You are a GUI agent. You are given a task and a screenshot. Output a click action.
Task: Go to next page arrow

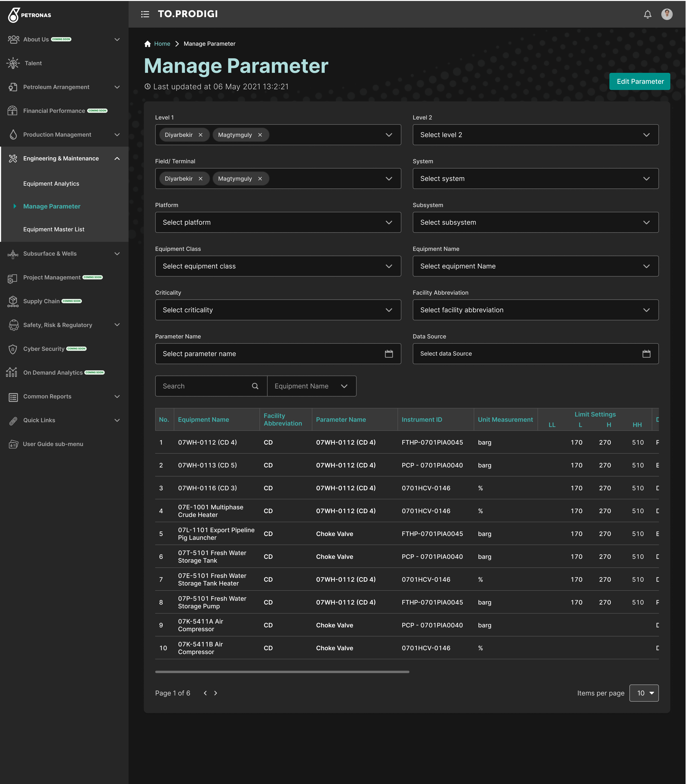pos(215,693)
